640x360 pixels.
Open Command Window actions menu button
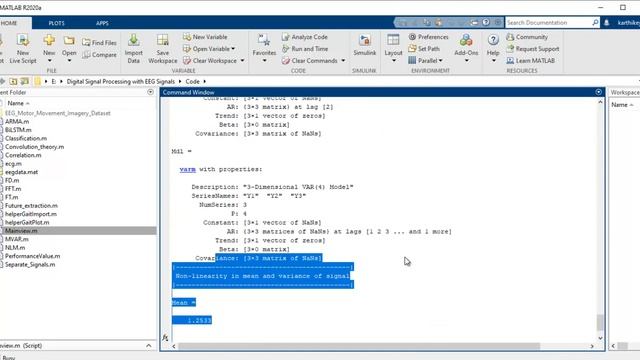pyautogui.click(x=598, y=92)
